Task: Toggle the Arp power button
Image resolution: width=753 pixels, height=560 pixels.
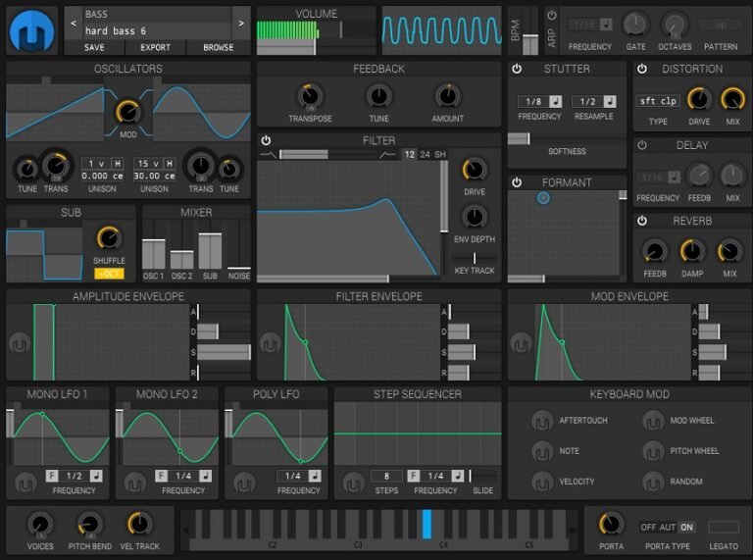Action: (551, 16)
